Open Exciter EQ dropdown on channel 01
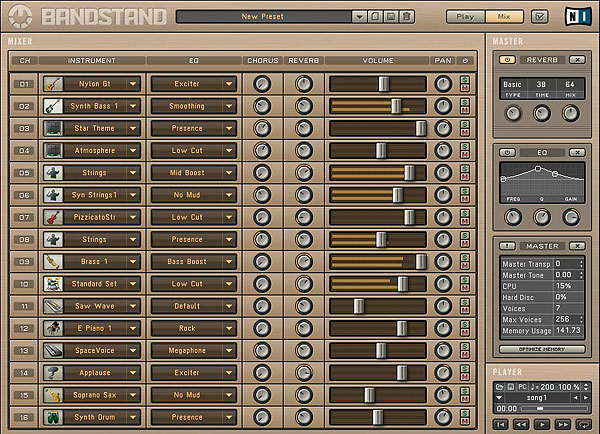The height and width of the screenshot is (434, 600). (229, 84)
